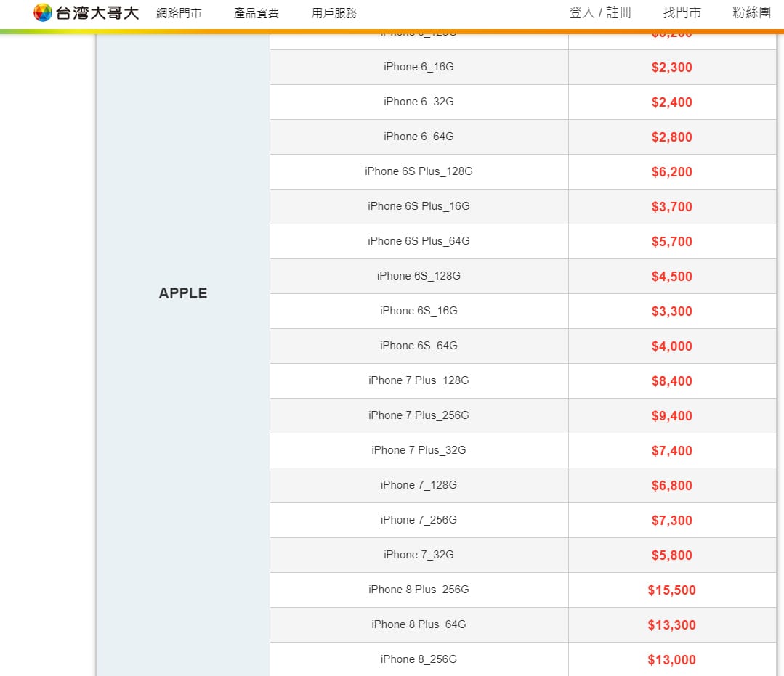Select iPhone 8 Plus_64G model name
The image size is (784, 676).
[x=419, y=624]
